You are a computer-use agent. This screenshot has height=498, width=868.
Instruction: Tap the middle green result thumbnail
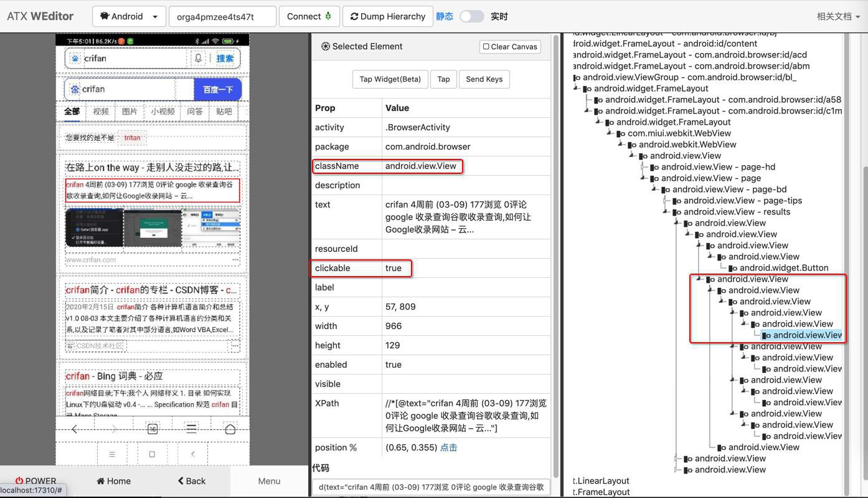click(153, 227)
